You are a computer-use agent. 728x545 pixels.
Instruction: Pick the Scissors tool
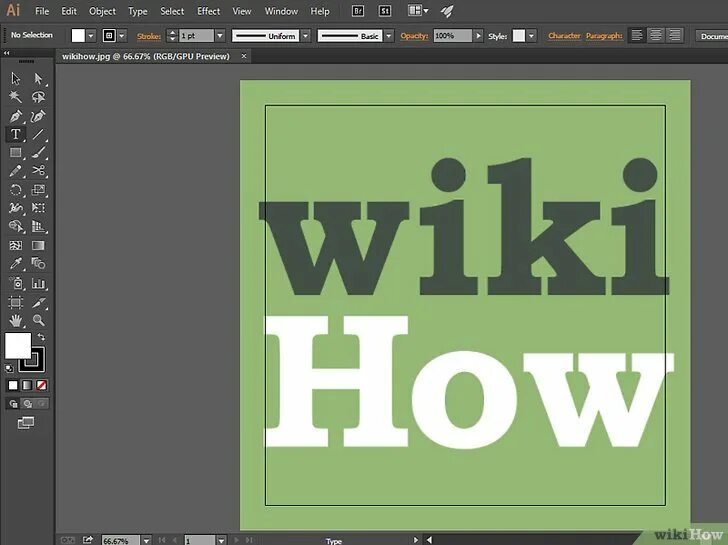pyautogui.click(x=38, y=171)
